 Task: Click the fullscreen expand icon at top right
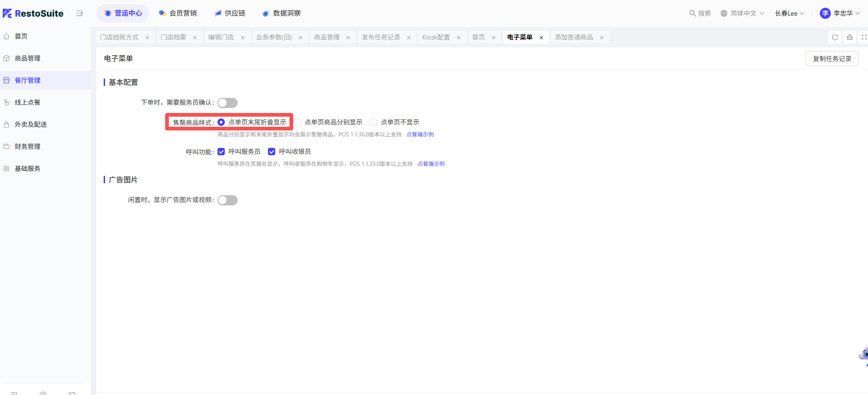pyautogui.click(x=864, y=37)
